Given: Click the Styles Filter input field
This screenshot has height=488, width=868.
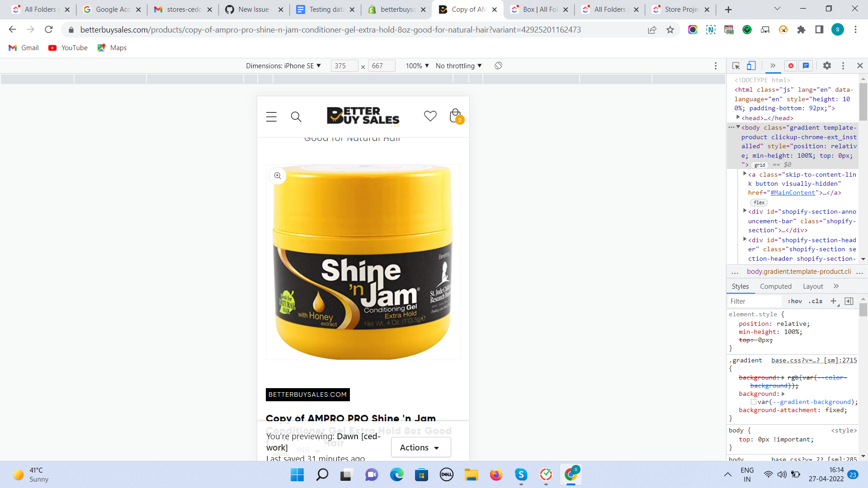Looking at the screenshot, I should tap(754, 301).
